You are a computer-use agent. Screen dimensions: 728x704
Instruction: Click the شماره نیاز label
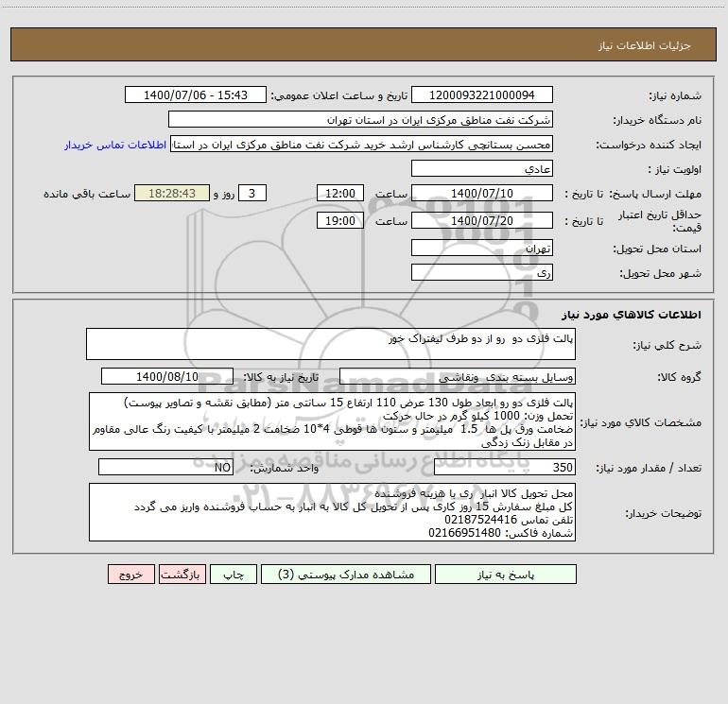675,96
